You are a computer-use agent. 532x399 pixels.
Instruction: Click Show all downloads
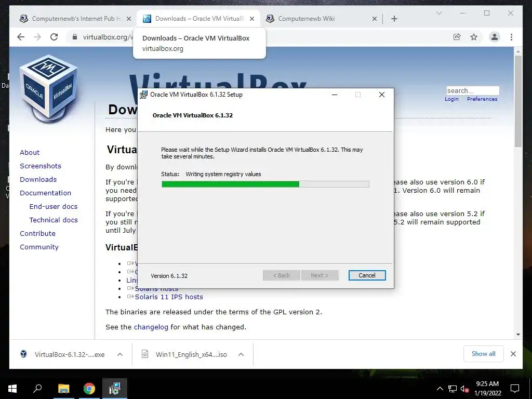click(484, 354)
